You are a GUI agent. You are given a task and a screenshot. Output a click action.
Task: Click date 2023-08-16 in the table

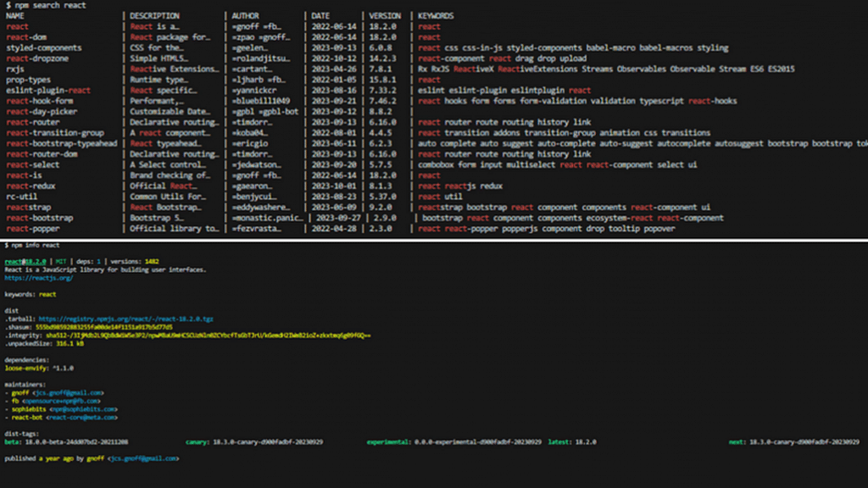(x=334, y=90)
